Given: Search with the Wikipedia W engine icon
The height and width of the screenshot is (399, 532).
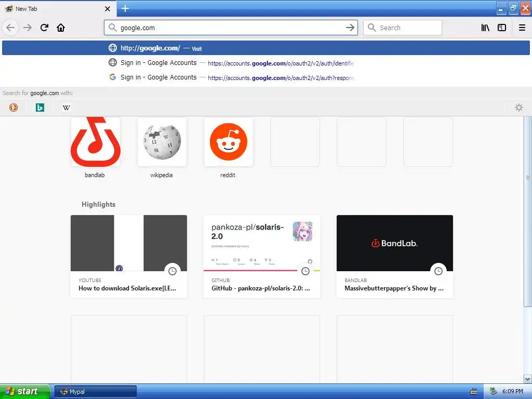Looking at the screenshot, I should (x=66, y=108).
